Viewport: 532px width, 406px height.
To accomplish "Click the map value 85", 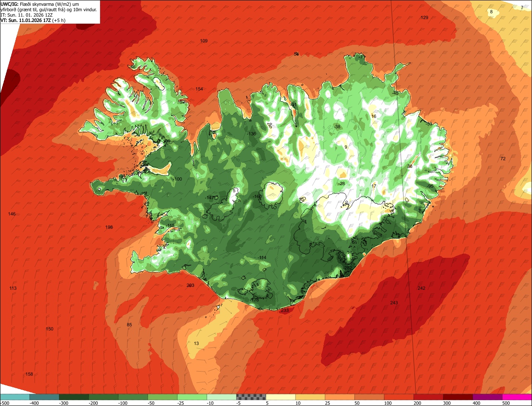I will pyautogui.click(x=129, y=325).
